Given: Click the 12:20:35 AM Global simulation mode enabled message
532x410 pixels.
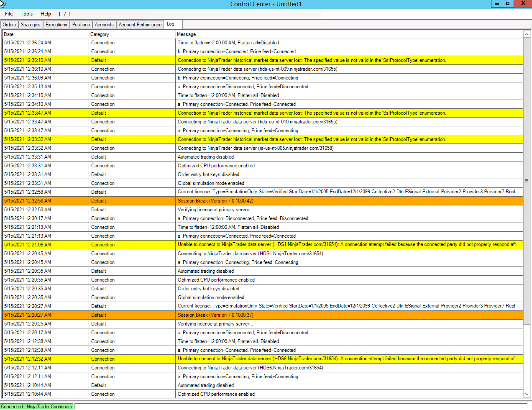Looking at the screenshot, I should tap(211, 297).
